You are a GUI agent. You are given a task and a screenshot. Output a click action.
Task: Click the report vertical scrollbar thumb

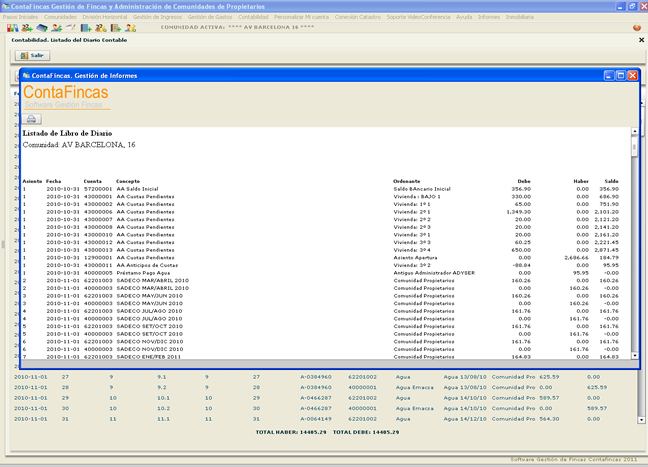click(x=634, y=146)
